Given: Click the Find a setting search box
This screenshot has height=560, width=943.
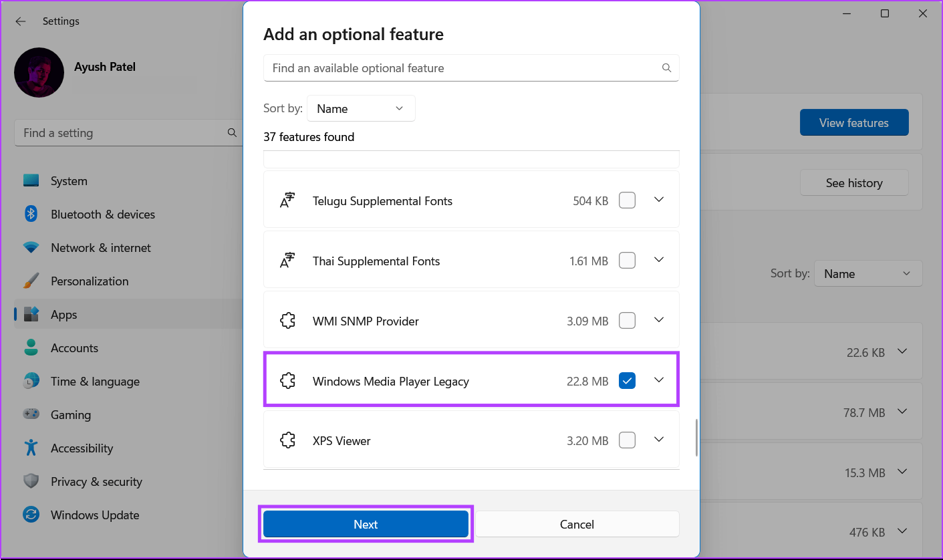Looking at the screenshot, I should [128, 133].
